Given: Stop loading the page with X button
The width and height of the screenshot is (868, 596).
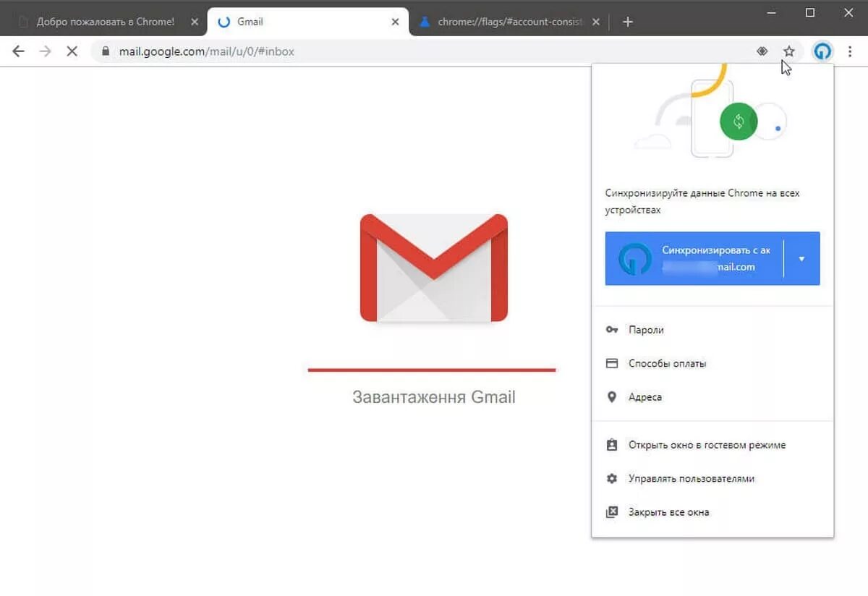Looking at the screenshot, I should tap(72, 51).
